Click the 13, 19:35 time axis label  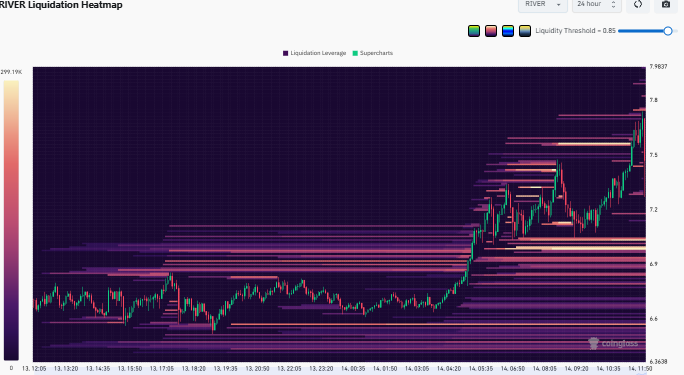(226, 368)
